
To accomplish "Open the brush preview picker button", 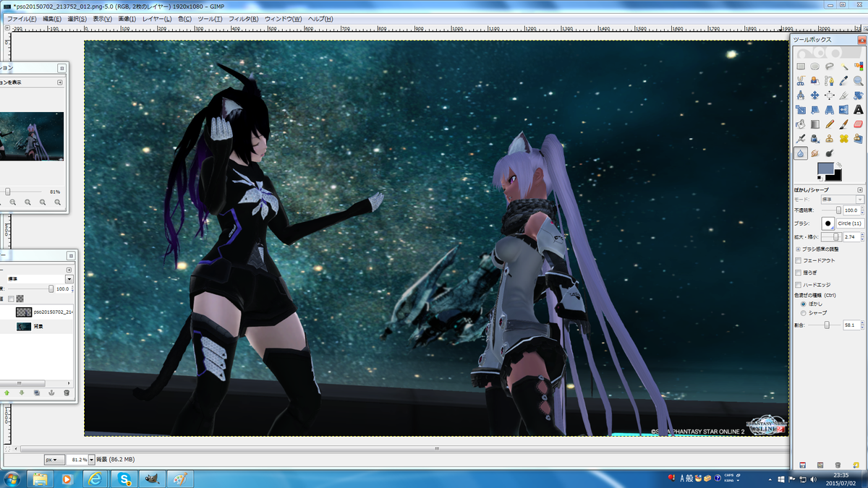I will point(828,223).
